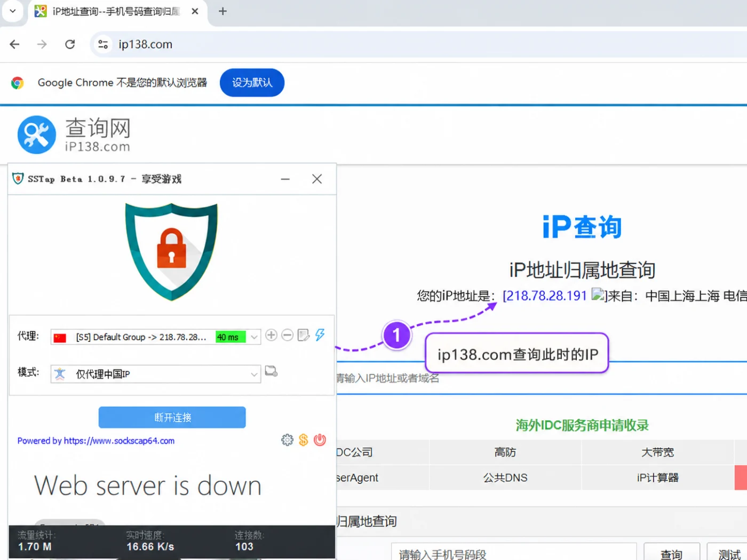The width and height of the screenshot is (747, 560).
Task: Remove the selected proxy with the minus icon
Action: coord(287,335)
